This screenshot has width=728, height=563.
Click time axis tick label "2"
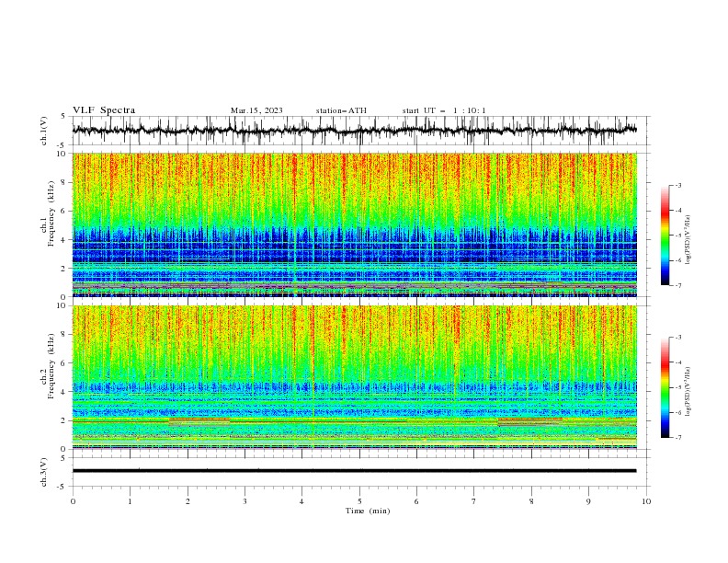point(188,501)
